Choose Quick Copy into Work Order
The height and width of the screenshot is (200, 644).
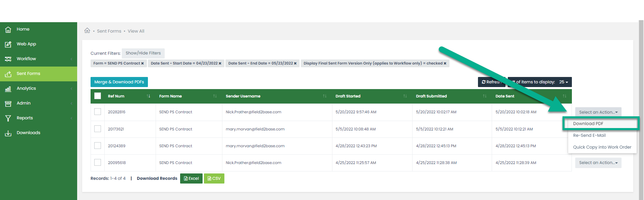(x=602, y=147)
